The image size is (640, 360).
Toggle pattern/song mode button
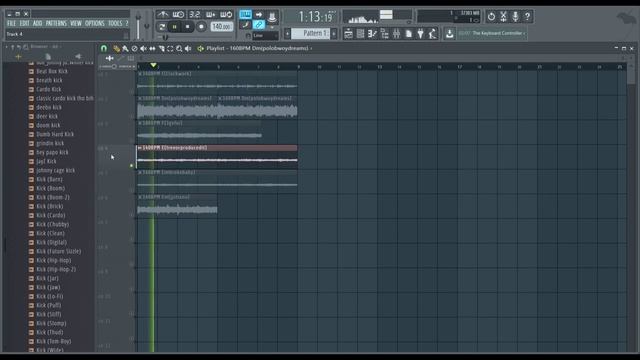[162, 27]
